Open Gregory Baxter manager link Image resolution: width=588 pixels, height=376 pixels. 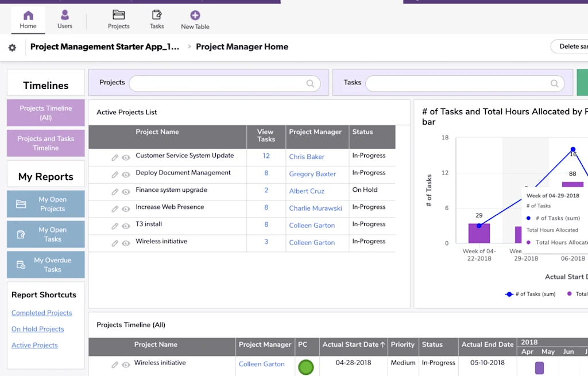click(x=312, y=174)
